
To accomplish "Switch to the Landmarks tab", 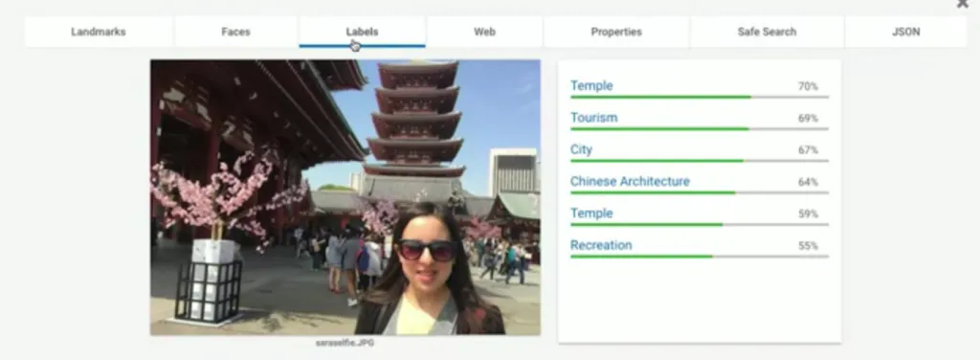I will click(x=99, y=32).
